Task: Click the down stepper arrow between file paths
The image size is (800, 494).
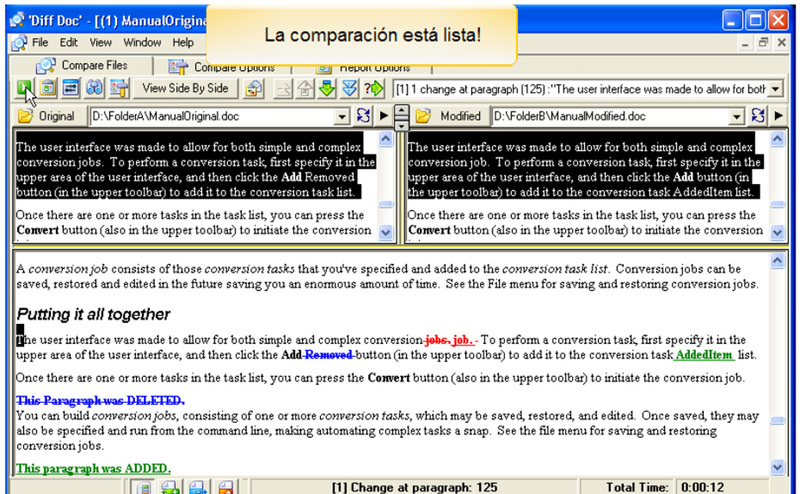Action: pyautogui.click(x=402, y=125)
